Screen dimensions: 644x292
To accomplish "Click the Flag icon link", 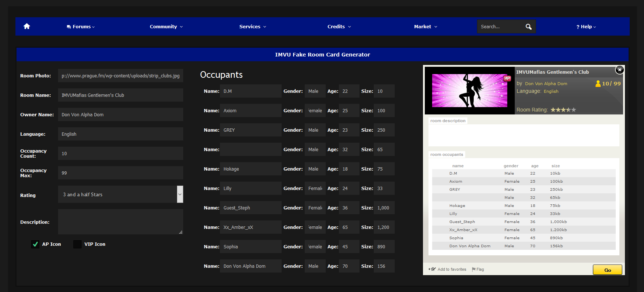I will point(478,269).
